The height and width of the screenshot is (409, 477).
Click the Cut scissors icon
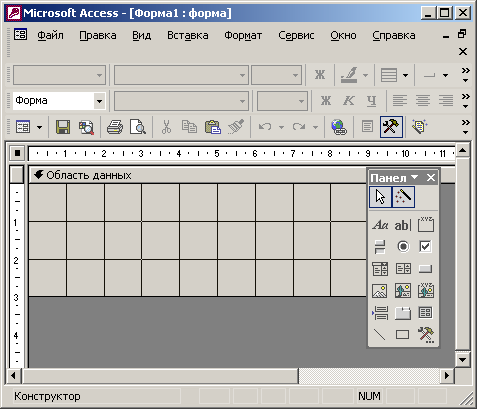click(166, 127)
